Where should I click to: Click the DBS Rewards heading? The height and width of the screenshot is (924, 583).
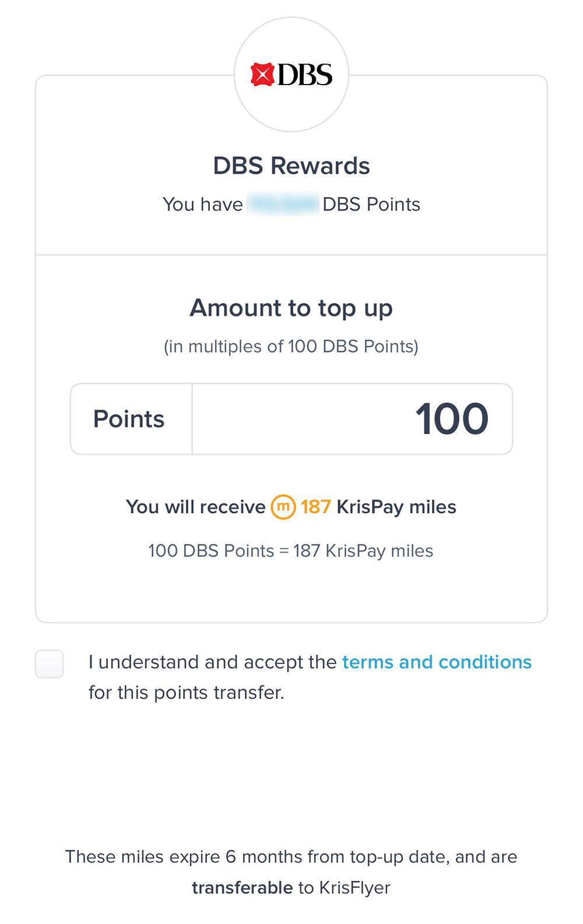291,166
